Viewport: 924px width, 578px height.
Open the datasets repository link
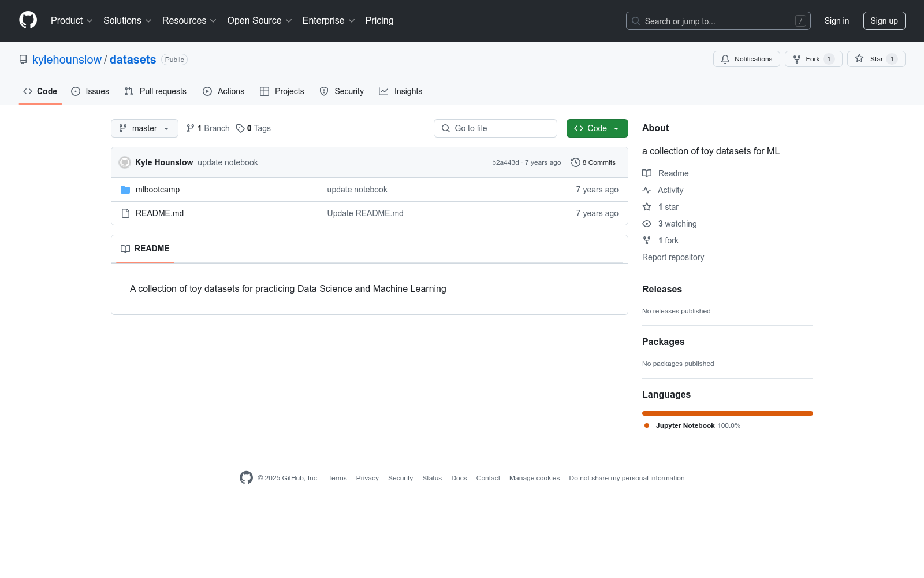click(133, 60)
